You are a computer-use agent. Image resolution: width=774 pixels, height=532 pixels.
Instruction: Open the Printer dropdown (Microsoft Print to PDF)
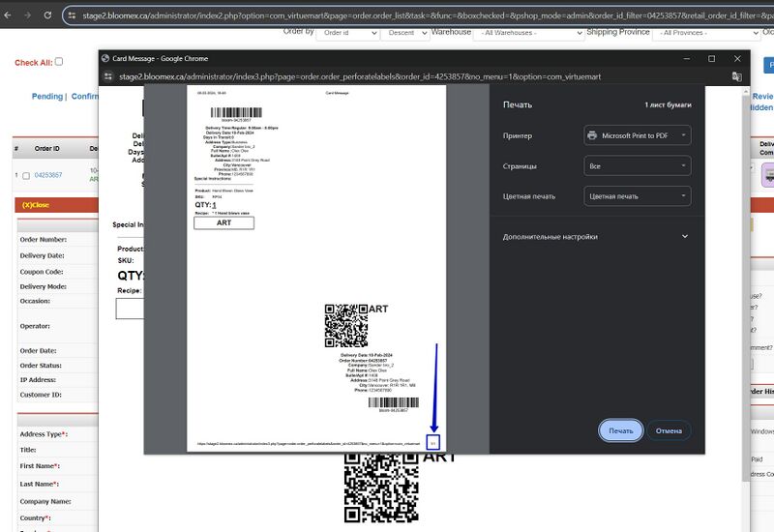point(637,135)
